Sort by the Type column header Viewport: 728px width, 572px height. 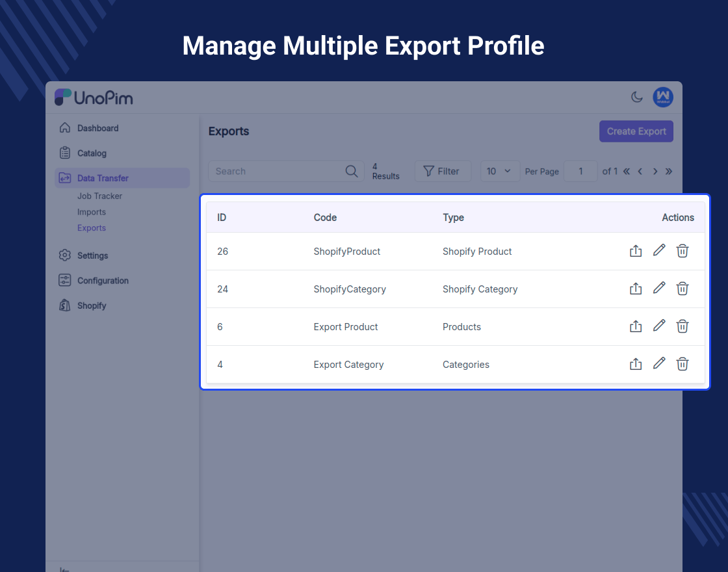453,217
